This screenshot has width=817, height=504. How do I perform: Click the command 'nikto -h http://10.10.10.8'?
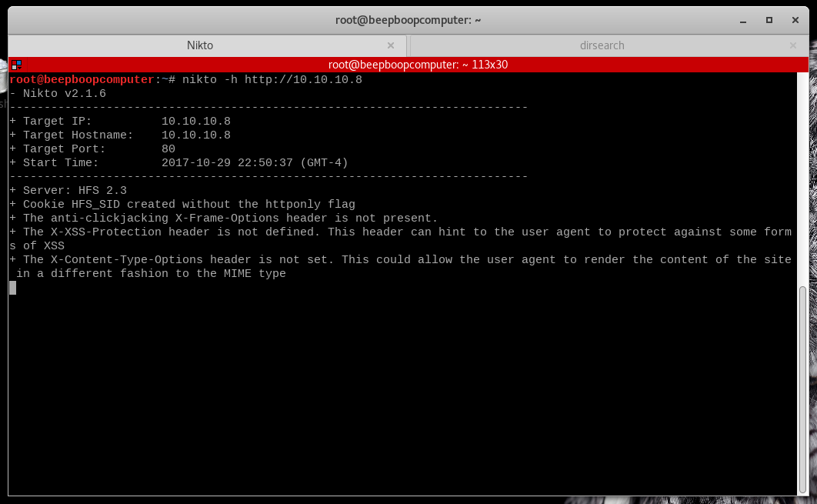[272, 80]
